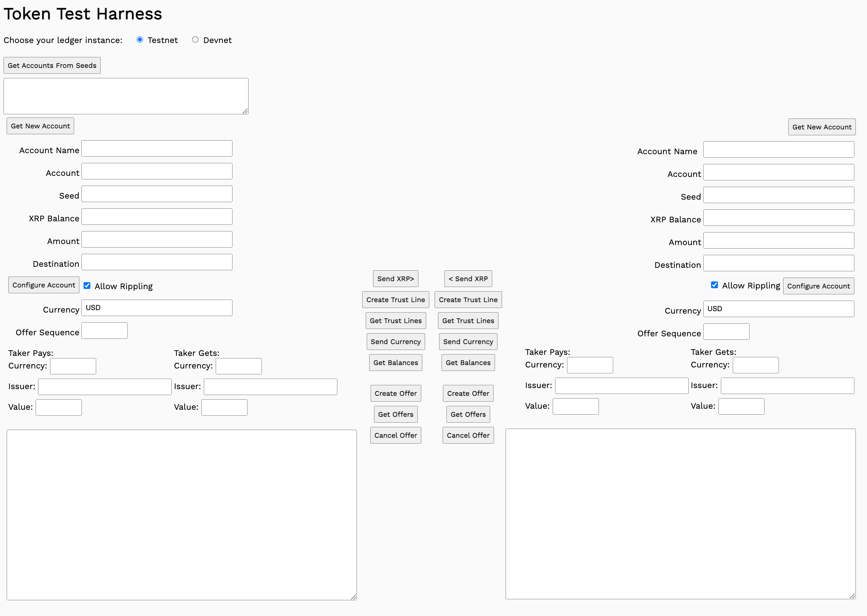
Task: Click Get Accounts From Seeds
Action: [52, 65]
